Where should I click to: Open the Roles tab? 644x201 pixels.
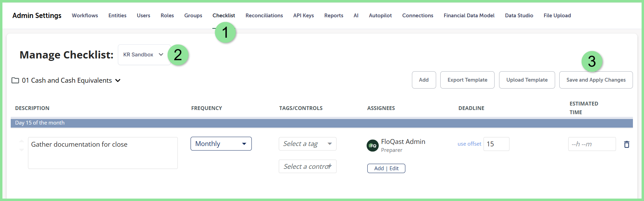click(167, 16)
